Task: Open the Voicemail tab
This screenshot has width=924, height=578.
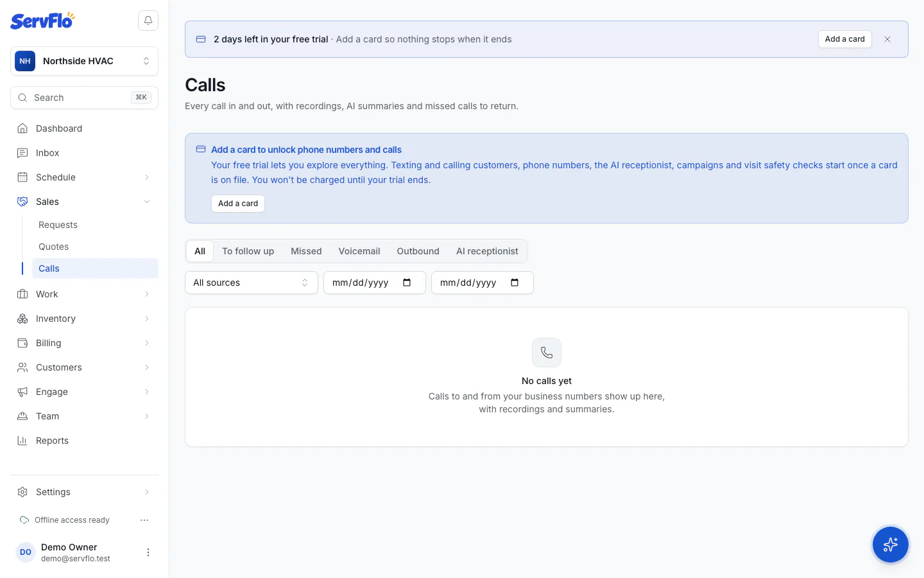Action: click(359, 251)
